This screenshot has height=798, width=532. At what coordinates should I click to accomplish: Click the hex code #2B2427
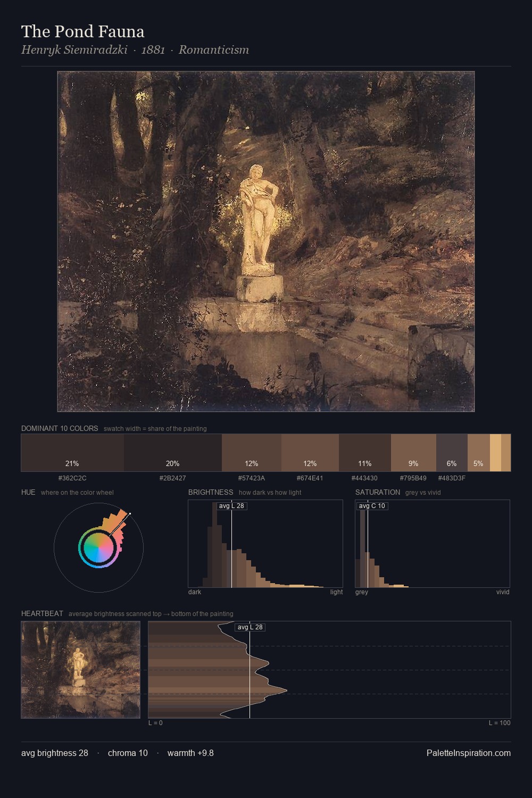tap(173, 478)
